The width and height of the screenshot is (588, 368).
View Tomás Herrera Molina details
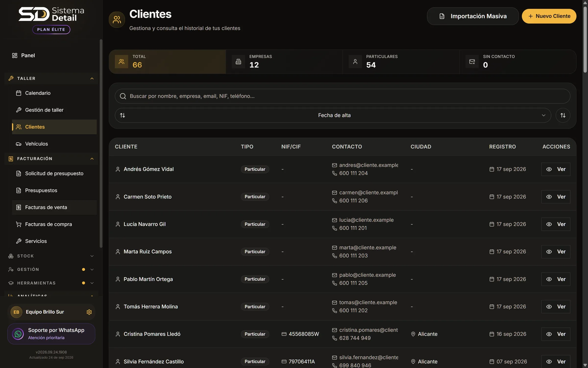556,307
